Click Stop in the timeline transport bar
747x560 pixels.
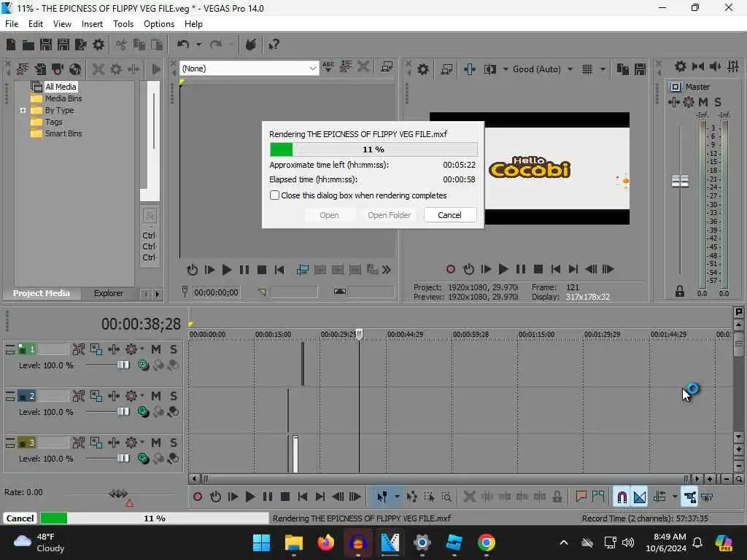(285, 497)
